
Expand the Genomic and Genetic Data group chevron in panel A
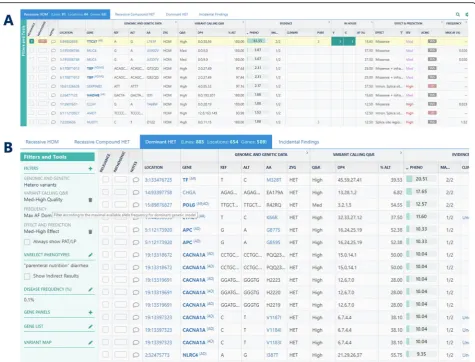pos(176,23)
